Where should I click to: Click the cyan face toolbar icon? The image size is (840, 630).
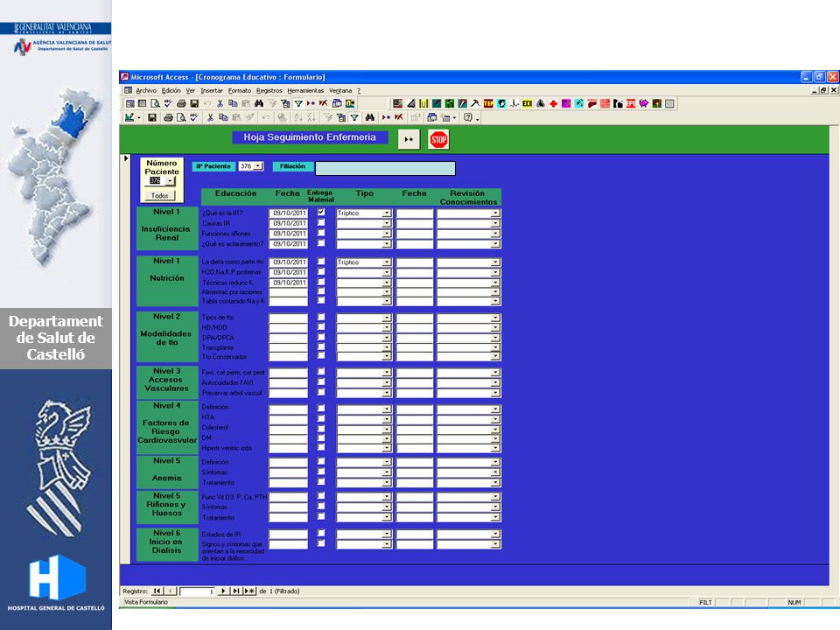coord(501,103)
